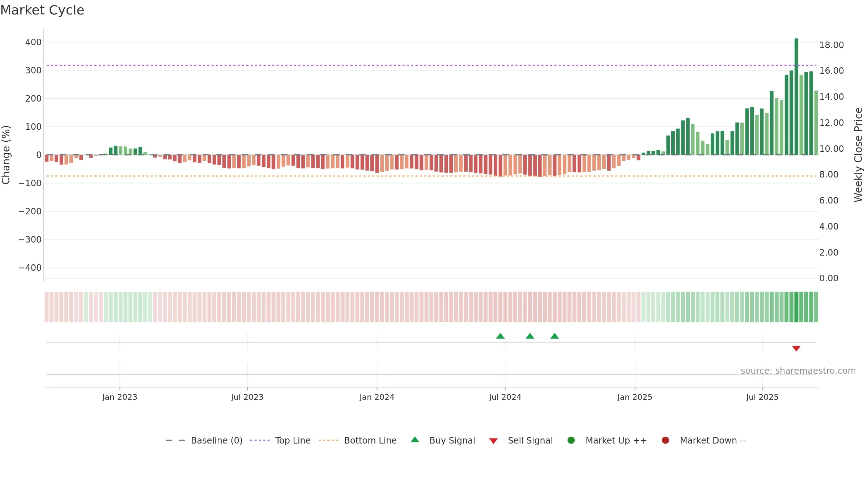Select the red sell signal marker after Jul 2025

796,348
